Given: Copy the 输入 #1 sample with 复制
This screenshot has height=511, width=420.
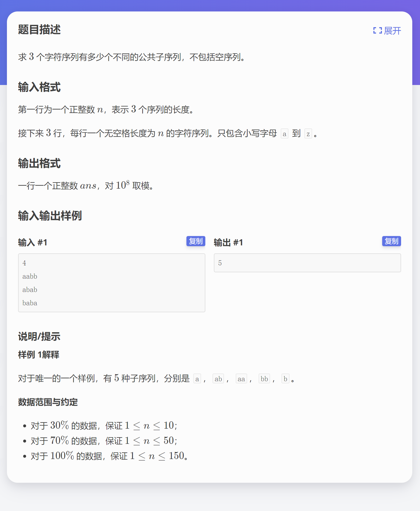Looking at the screenshot, I should pyautogui.click(x=196, y=241).
